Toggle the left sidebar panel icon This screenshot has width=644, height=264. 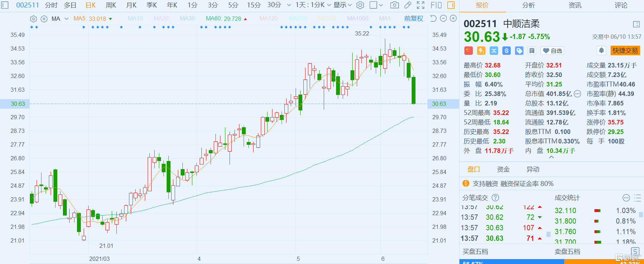[x=5, y=5]
